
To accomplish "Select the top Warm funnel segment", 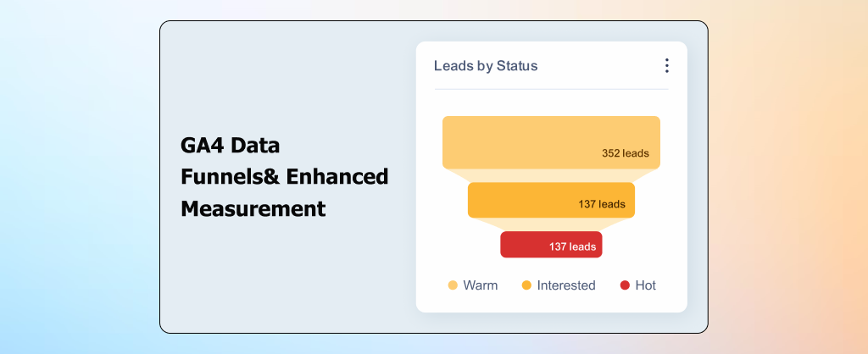I will 551,142.
